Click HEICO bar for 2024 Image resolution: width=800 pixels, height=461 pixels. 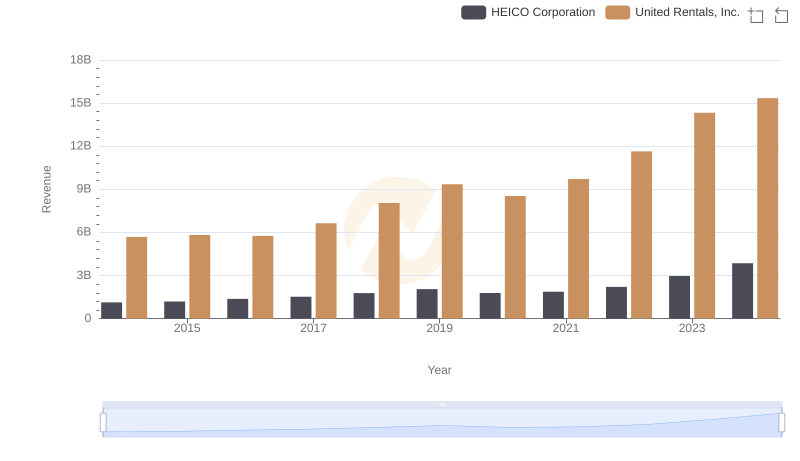click(x=742, y=291)
